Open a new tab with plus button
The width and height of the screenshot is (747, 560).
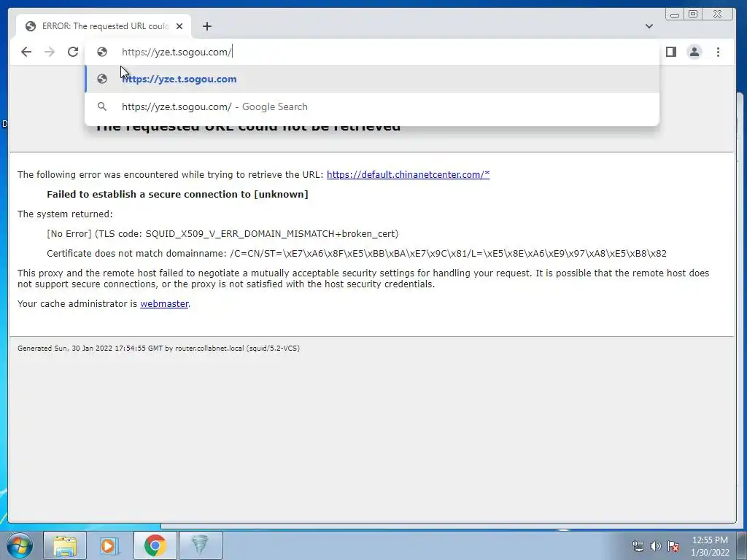click(206, 26)
